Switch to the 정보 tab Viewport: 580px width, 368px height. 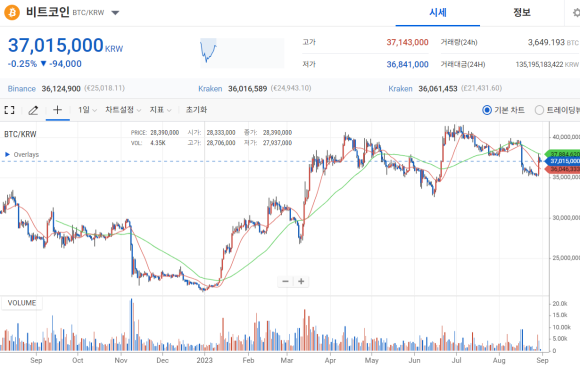[x=522, y=13]
